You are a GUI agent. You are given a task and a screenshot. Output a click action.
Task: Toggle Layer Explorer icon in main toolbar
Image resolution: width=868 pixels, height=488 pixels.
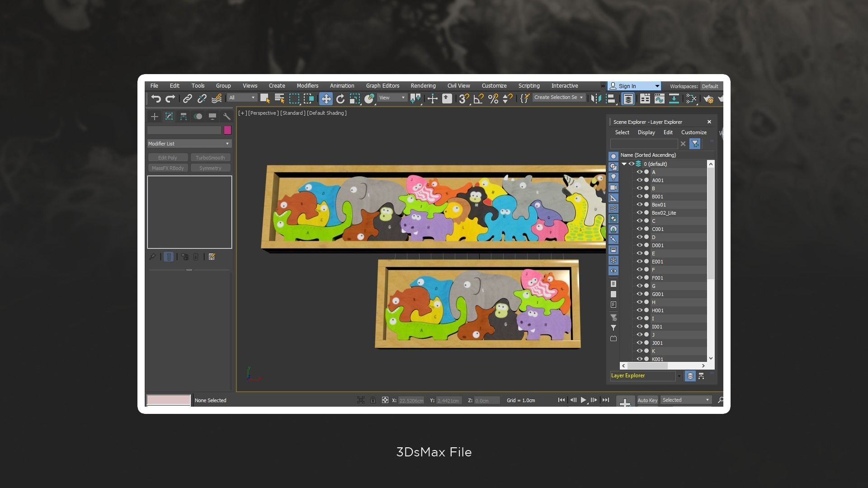(628, 99)
